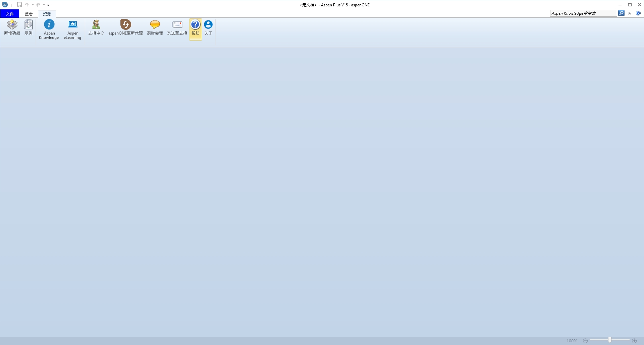
Task: Expand the undo history dropdown arrow
Action: coord(33,5)
